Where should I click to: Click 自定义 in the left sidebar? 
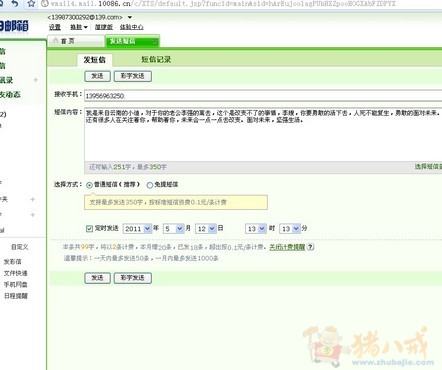20,247
